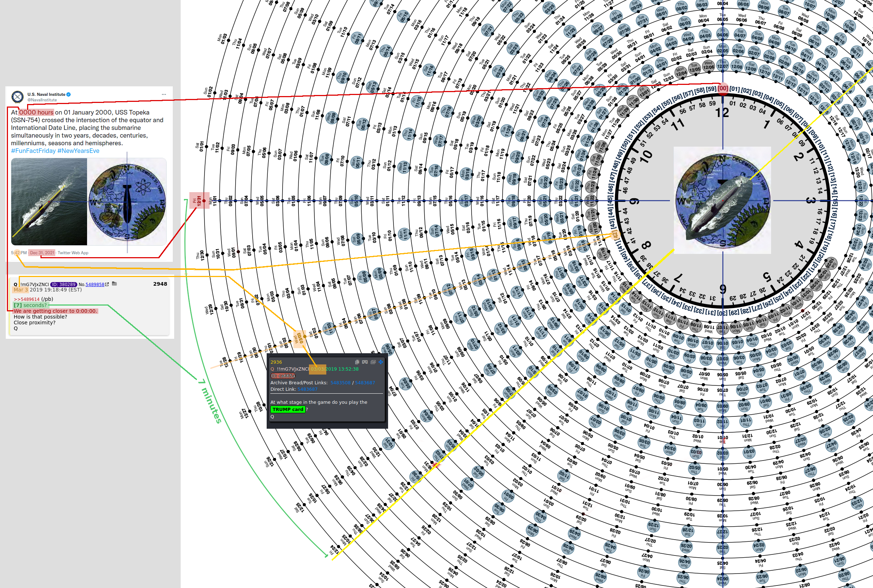Click the blue move arrows icon in post 2936
This screenshot has width=873, height=588.
click(381, 362)
